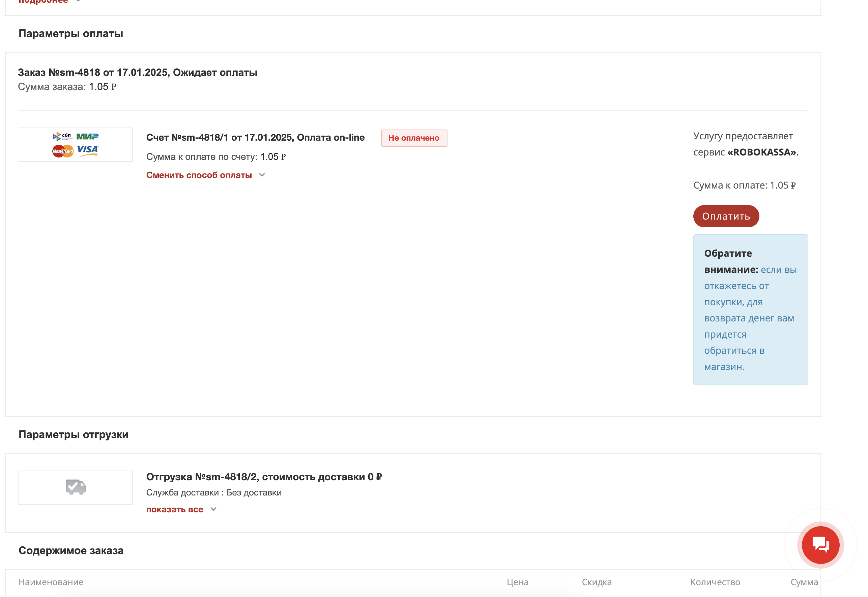Expand показать все shipping details

tap(175, 509)
